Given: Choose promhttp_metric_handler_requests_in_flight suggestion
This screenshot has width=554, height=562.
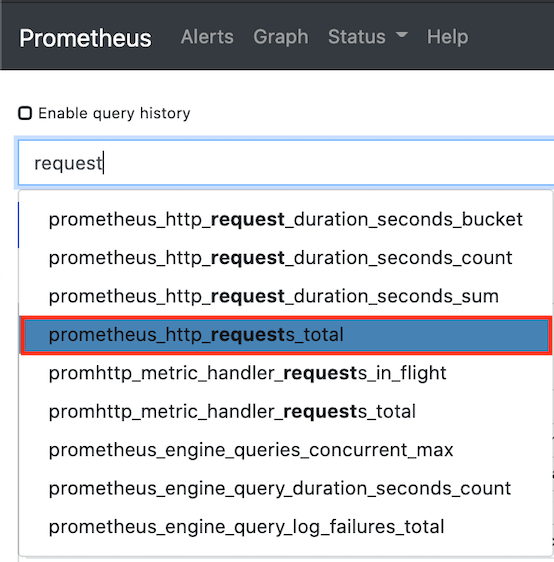Looking at the screenshot, I should coord(286,373).
